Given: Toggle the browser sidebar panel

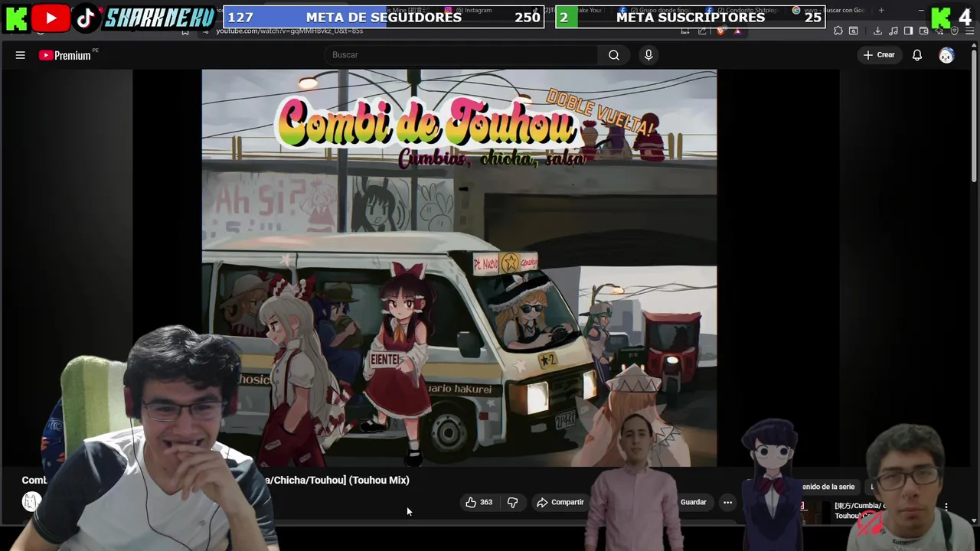Looking at the screenshot, I should coord(908,31).
